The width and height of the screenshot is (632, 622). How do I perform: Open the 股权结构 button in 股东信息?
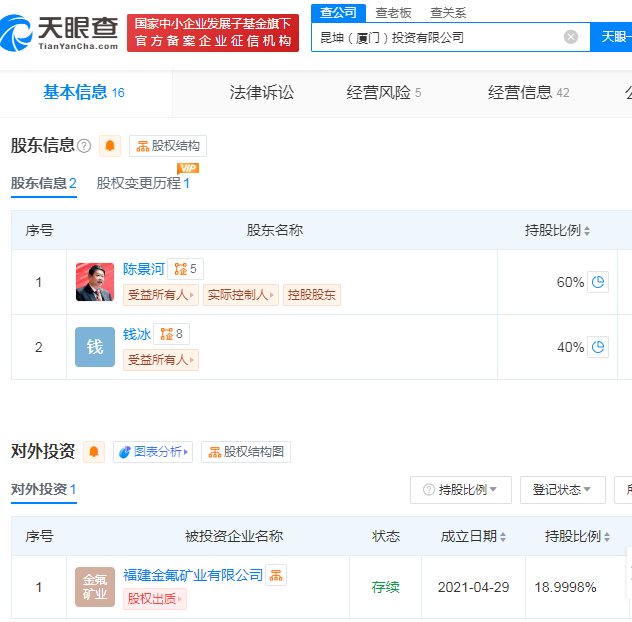(x=168, y=146)
